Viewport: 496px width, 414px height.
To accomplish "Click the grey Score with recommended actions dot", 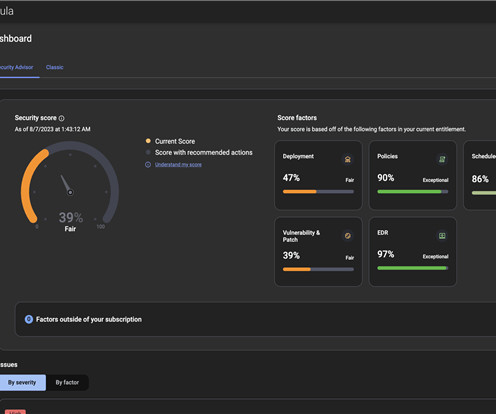I will [x=148, y=152].
